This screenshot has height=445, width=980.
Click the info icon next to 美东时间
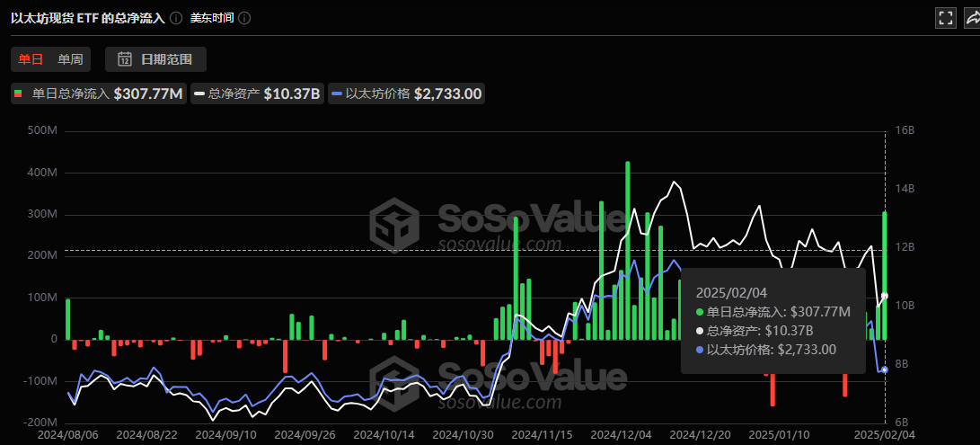click(x=244, y=18)
